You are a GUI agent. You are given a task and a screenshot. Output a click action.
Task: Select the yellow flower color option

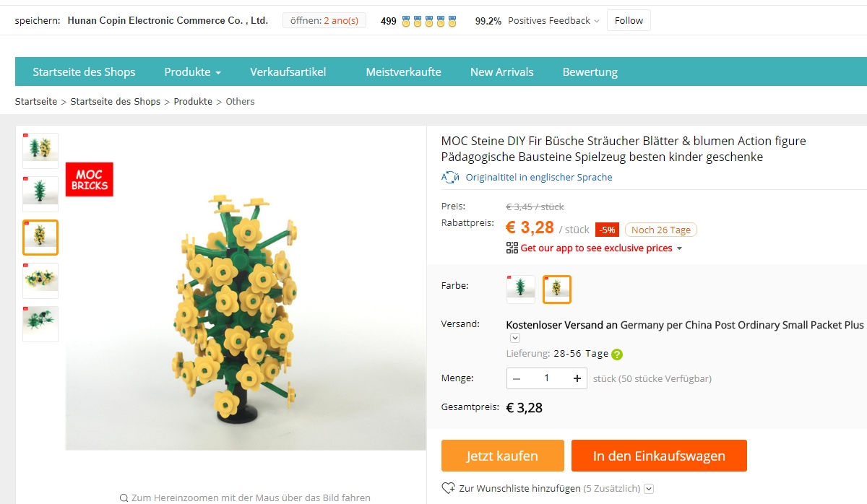556,289
